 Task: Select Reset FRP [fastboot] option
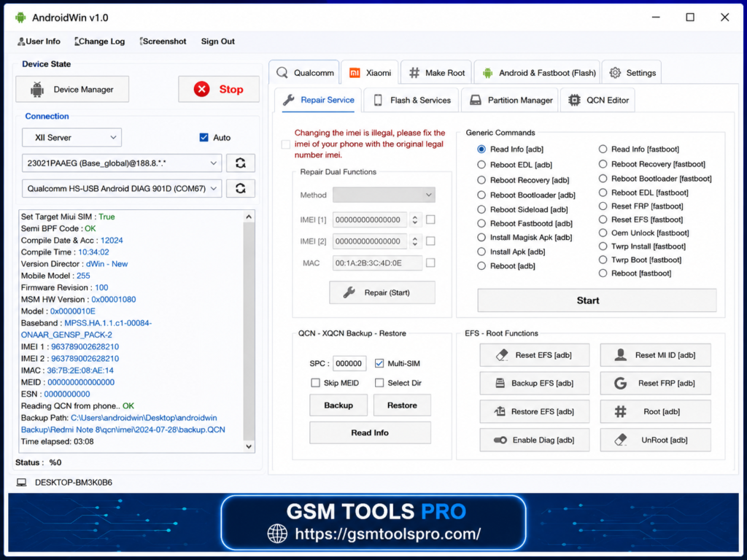pos(603,206)
